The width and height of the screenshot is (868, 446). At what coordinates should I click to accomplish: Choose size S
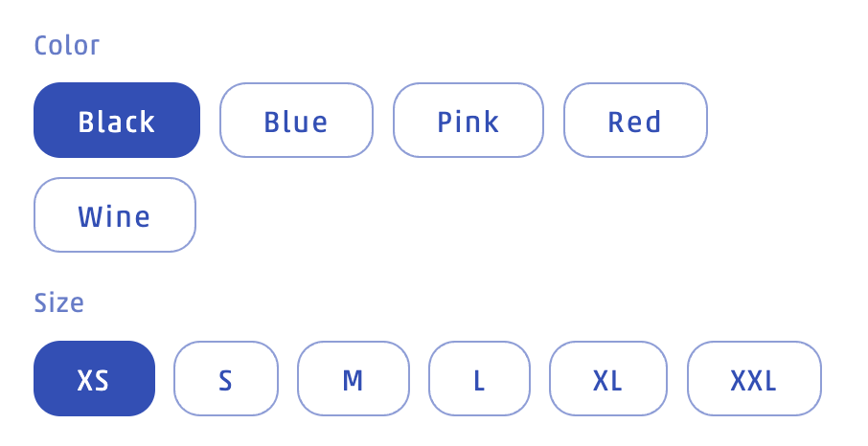tap(226, 379)
